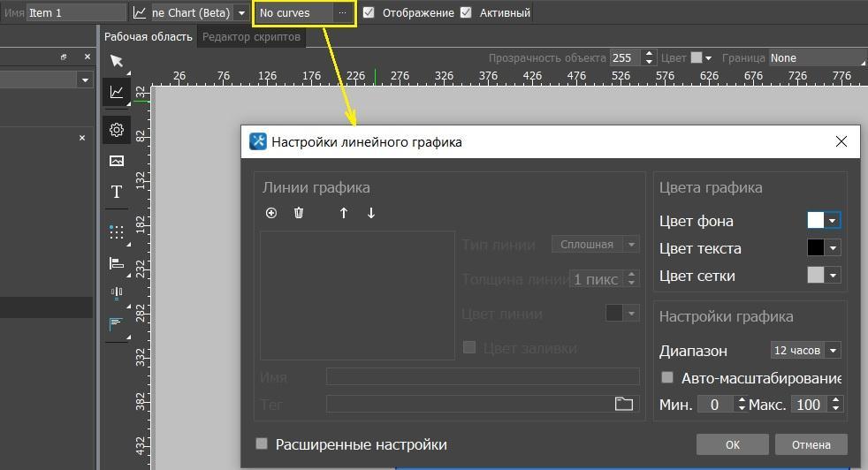Viewport: 868px width, 470px height.
Task: Toggle the Отображение checkbox
Action: (369, 13)
